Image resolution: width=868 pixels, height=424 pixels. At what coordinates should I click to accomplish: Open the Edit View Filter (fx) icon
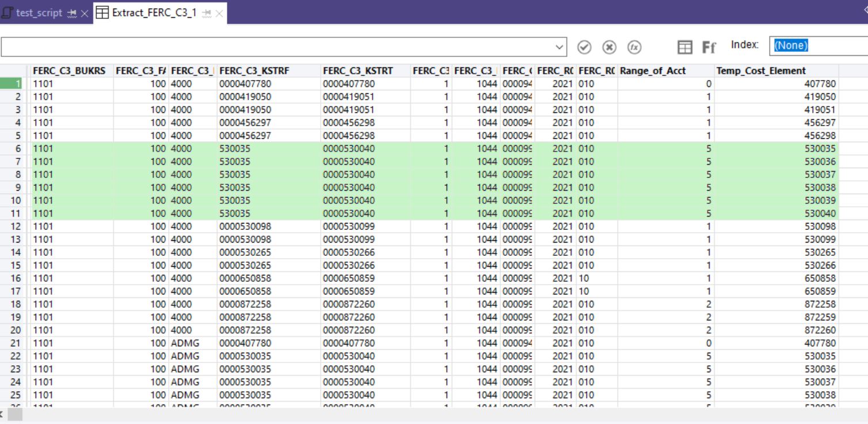[x=634, y=47]
